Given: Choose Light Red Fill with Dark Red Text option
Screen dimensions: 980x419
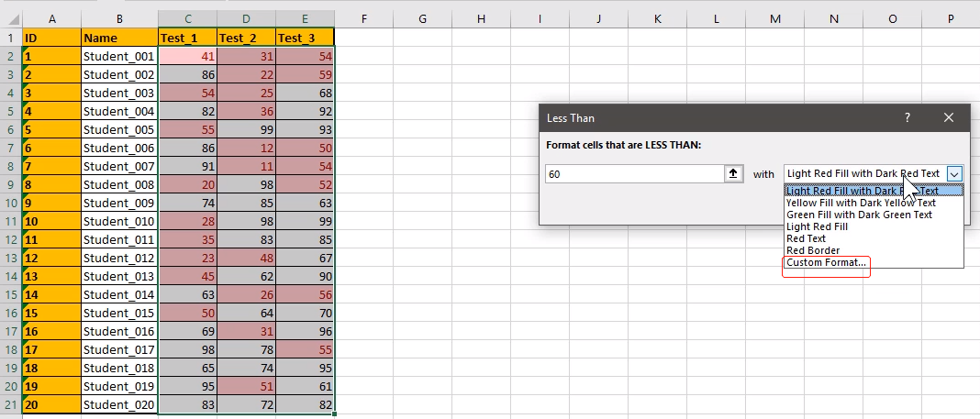Looking at the screenshot, I should pos(874,191).
